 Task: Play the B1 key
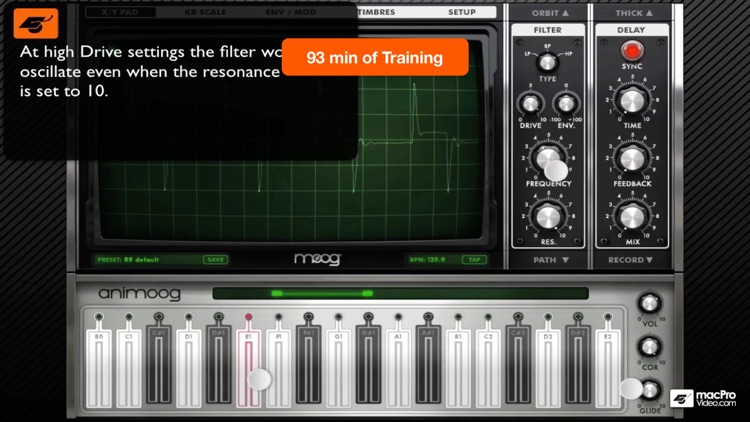pyautogui.click(x=458, y=368)
